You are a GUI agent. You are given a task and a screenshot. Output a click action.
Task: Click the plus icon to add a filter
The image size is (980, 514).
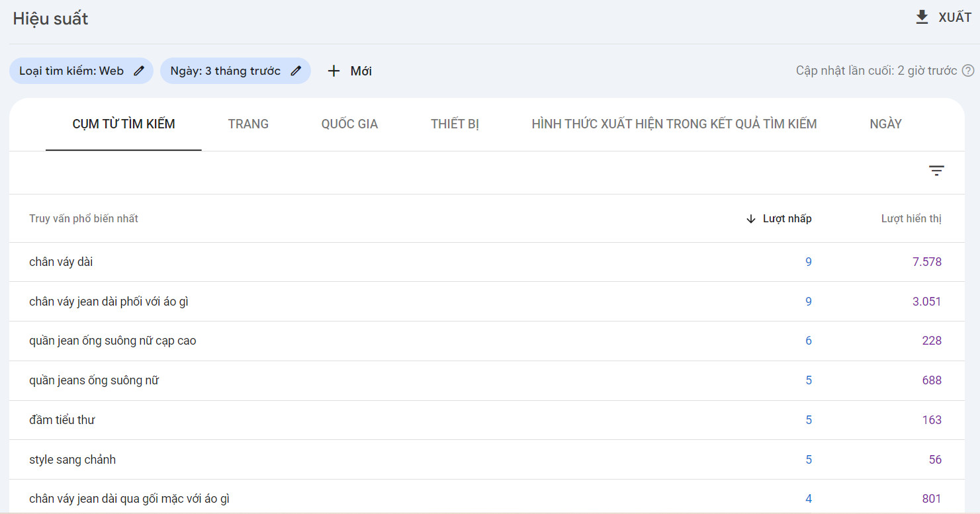pos(334,71)
